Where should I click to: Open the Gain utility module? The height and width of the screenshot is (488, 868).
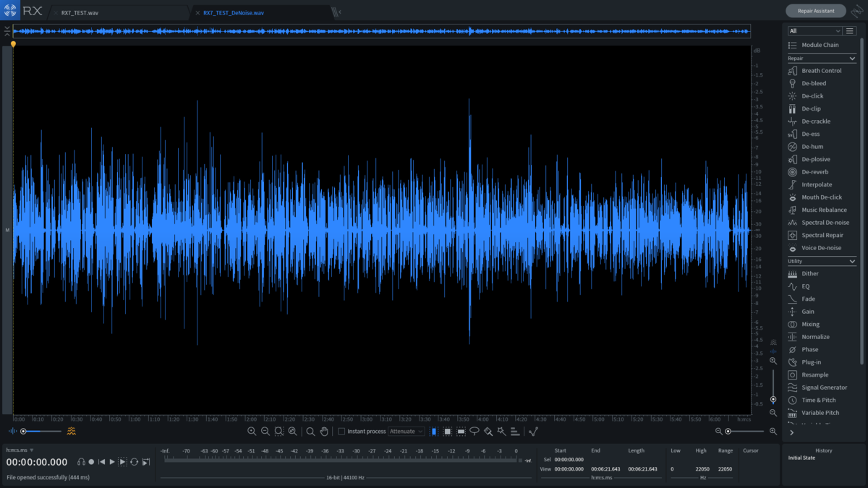(x=822, y=312)
